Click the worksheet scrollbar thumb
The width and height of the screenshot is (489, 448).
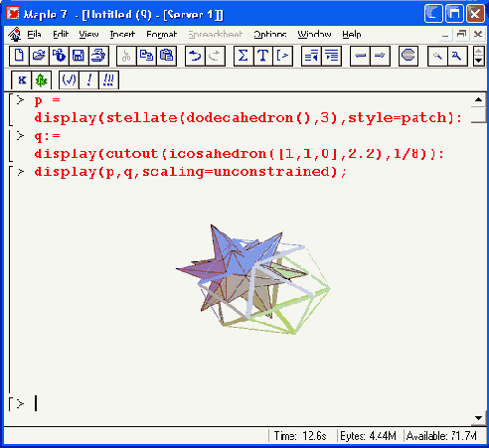(479, 114)
